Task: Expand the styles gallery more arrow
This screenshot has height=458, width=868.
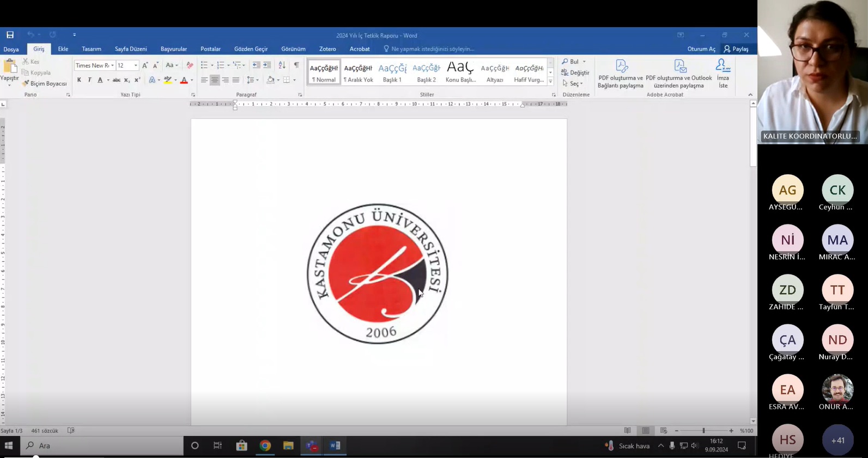Action: pyautogui.click(x=550, y=82)
